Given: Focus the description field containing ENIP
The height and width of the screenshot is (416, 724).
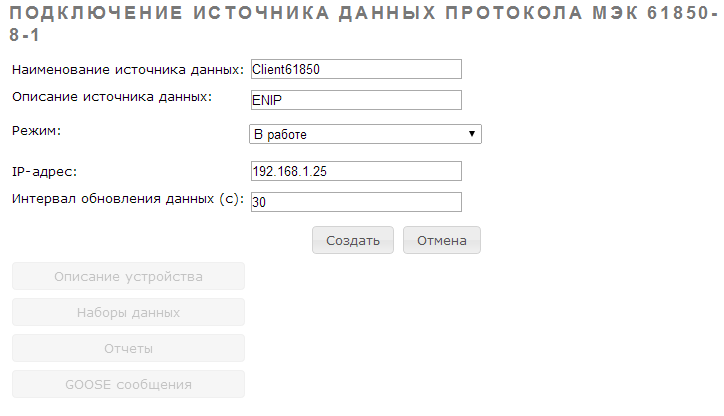Looking at the screenshot, I should tap(355, 100).
